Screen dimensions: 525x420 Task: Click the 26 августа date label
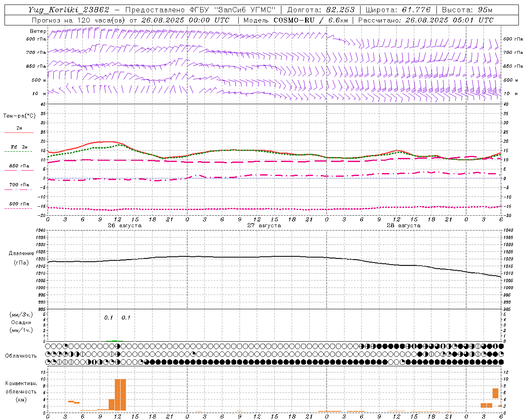coord(125,226)
